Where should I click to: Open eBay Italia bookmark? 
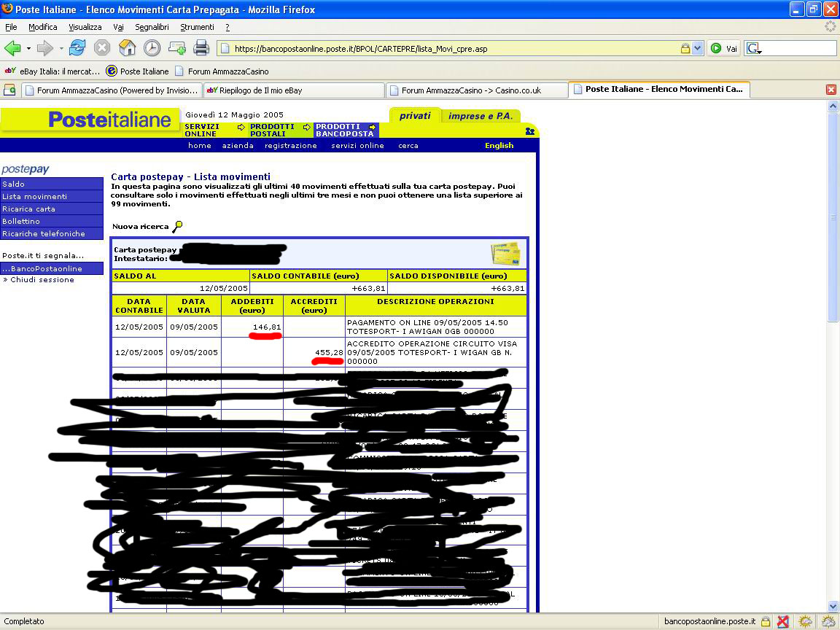pyautogui.click(x=52, y=71)
